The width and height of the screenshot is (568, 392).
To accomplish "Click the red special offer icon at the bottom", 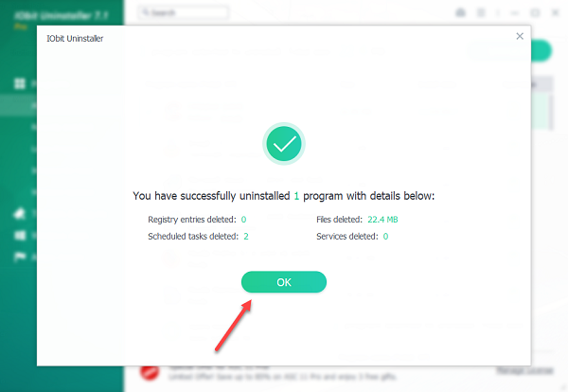I will 150,373.
